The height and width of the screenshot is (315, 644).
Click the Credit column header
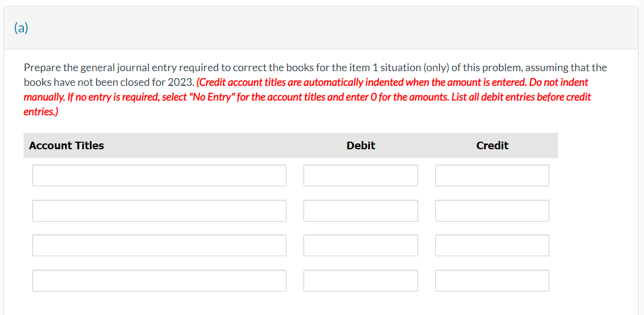pos(492,145)
